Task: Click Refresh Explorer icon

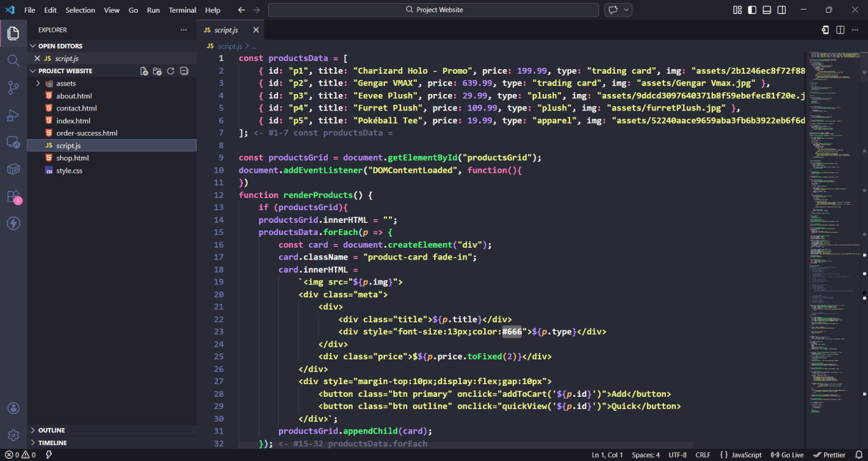Action: (170, 71)
